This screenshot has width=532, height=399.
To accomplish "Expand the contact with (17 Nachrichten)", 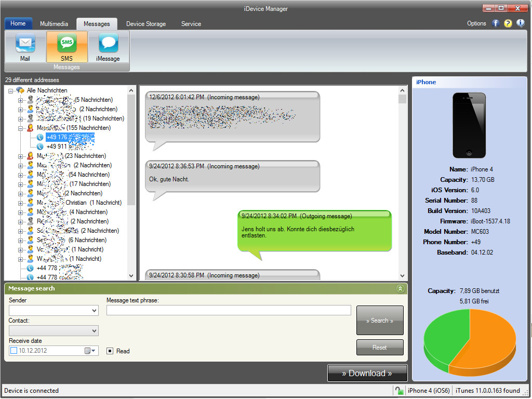I will (20, 184).
